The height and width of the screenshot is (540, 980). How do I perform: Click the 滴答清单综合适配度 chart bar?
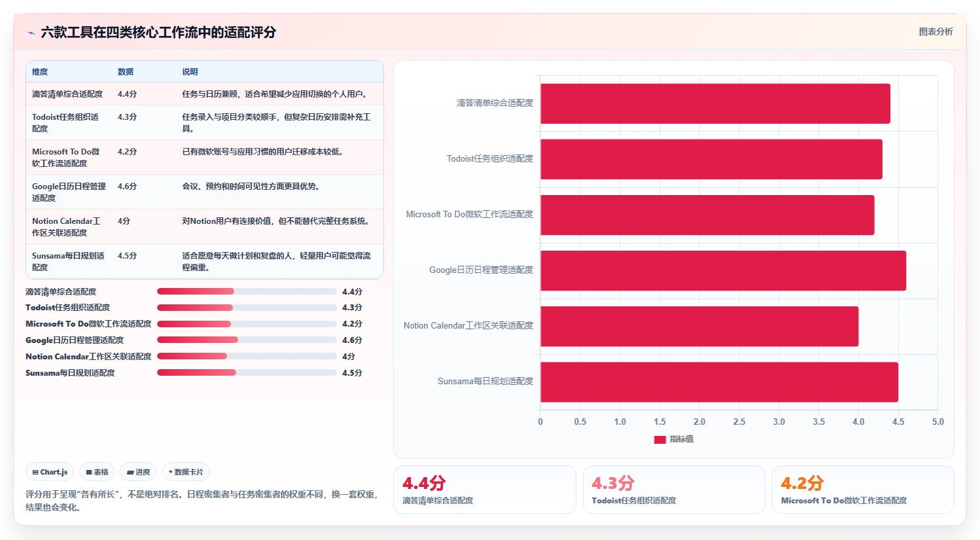(715, 103)
